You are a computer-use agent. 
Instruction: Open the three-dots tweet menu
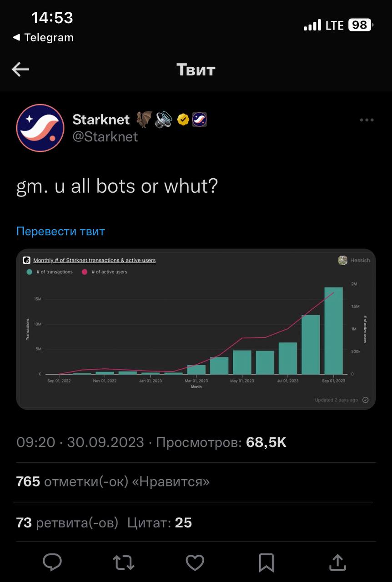pos(367,120)
